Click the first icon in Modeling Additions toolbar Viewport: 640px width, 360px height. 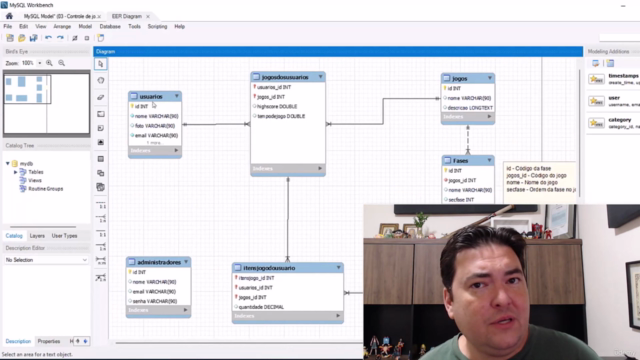click(596, 63)
